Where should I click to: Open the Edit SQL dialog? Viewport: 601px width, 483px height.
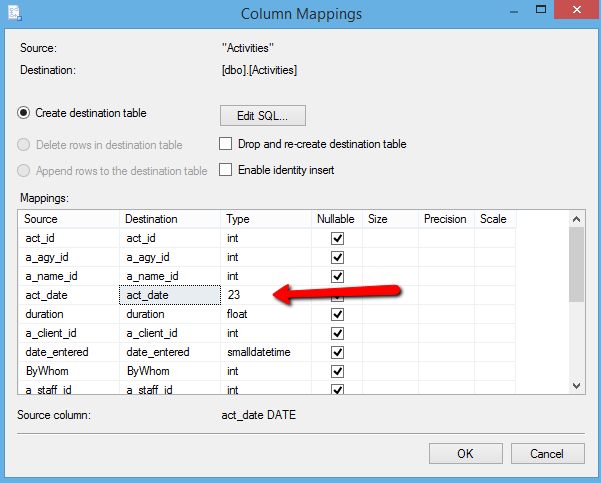click(x=262, y=115)
